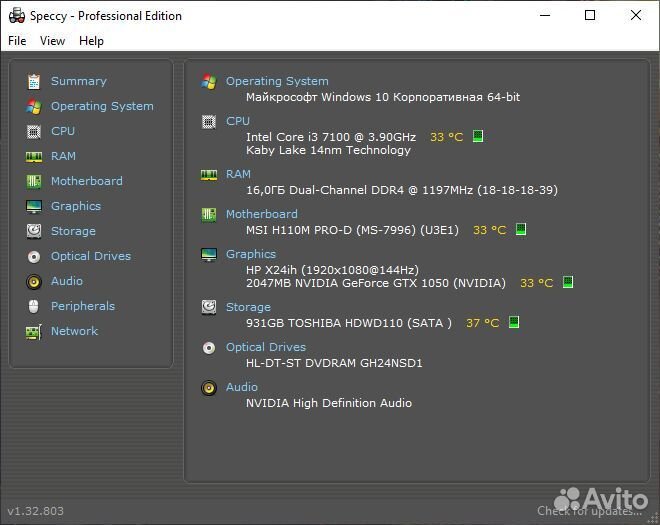Open the Help menu
The height and width of the screenshot is (525, 660).
pyautogui.click(x=91, y=41)
